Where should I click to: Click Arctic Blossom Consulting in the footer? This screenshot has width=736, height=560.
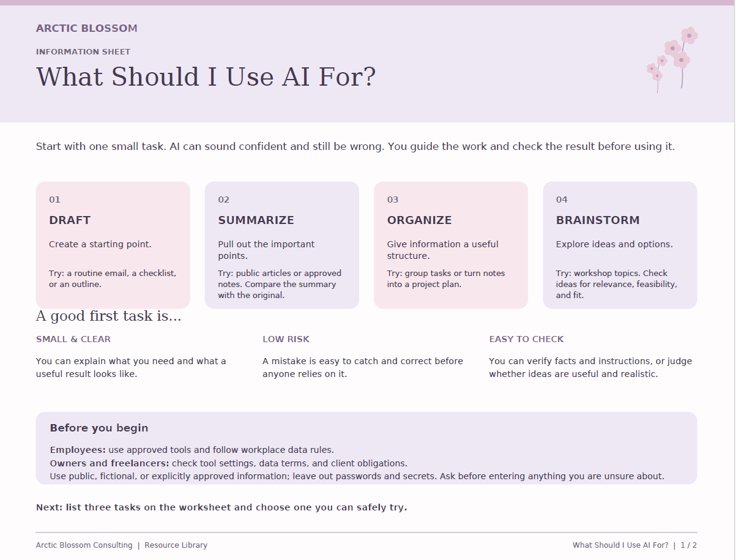tap(84, 545)
